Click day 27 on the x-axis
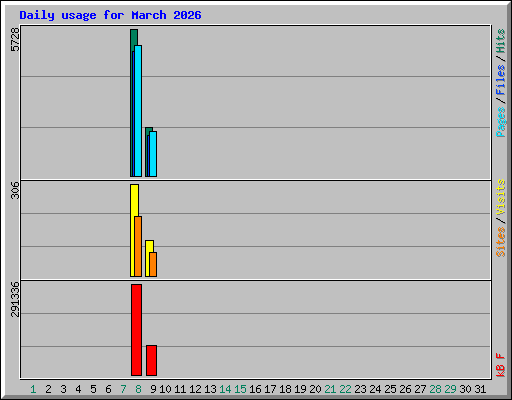 [420, 389]
